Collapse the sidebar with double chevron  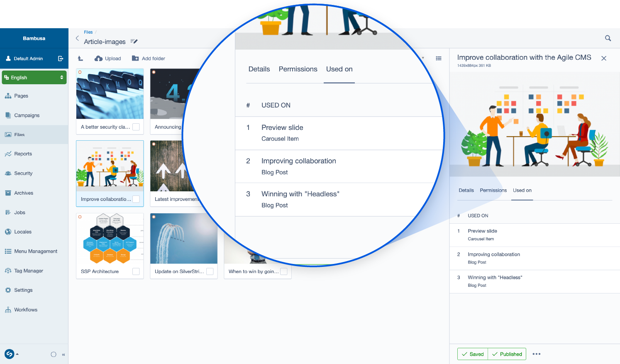[63, 354]
